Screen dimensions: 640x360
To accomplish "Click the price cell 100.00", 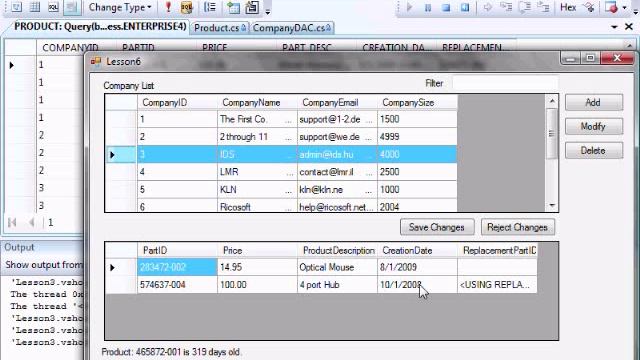I will (257, 285).
